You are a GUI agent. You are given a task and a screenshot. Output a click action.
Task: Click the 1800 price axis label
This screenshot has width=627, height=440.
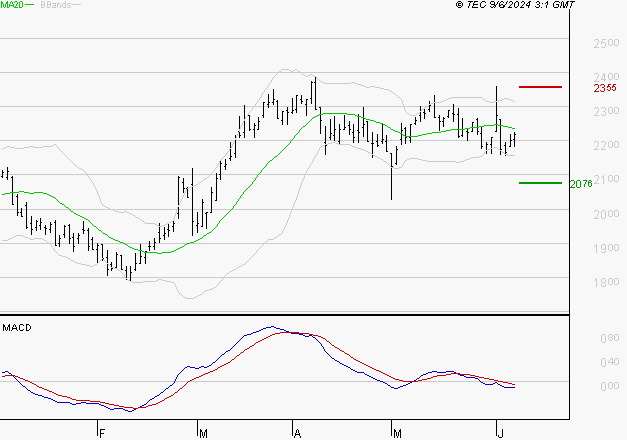click(606, 282)
